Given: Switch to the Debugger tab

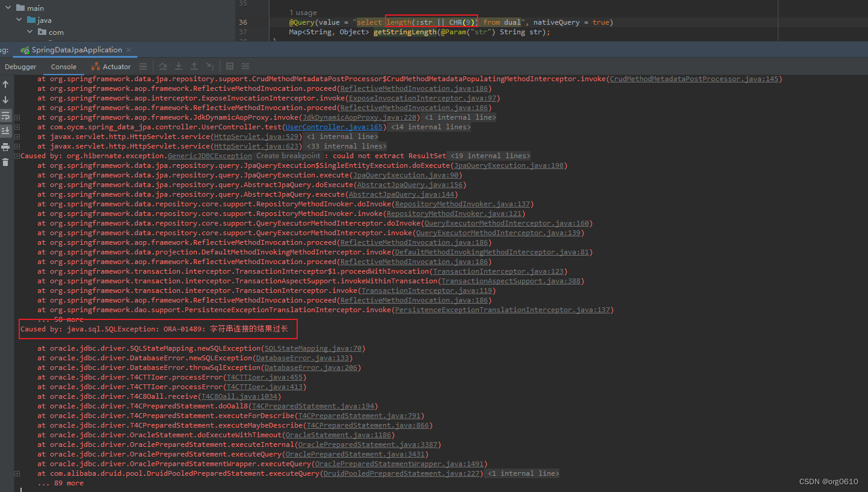Looking at the screenshot, I should tap(20, 67).
